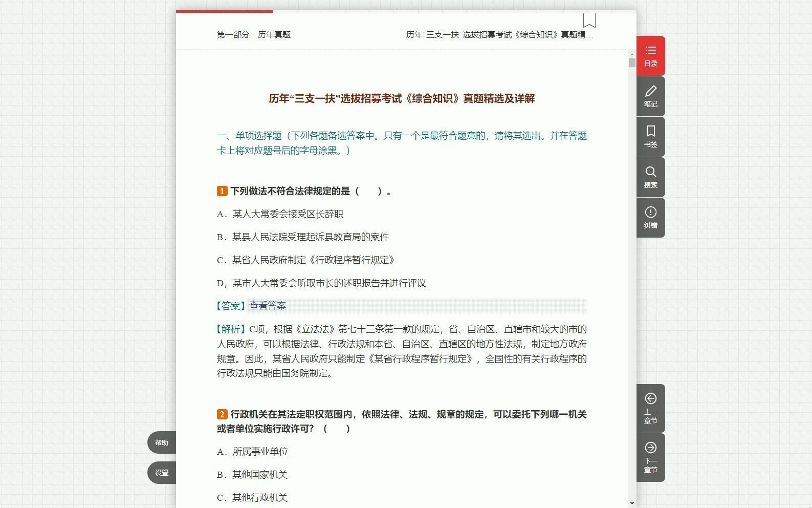812x508 pixels.
Task: Open the 设置 settings button
Action: tap(162, 473)
